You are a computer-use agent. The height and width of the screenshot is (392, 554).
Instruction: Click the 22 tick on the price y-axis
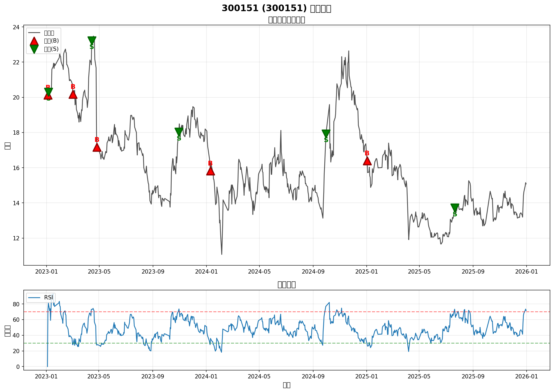tap(16, 62)
